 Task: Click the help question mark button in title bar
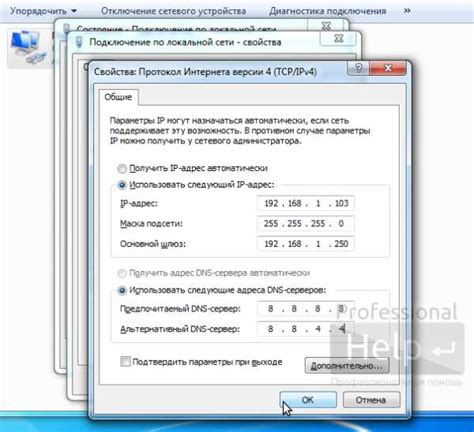359,68
